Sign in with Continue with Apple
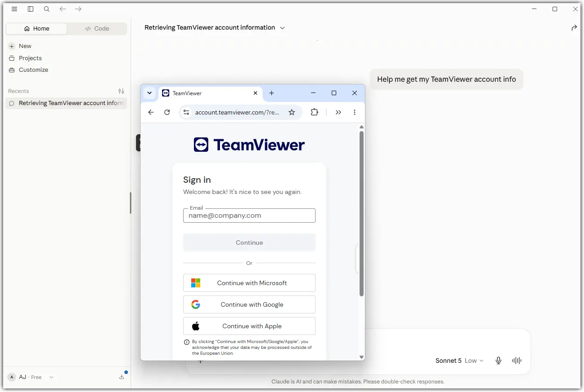 pyautogui.click(x=249, y=326)
